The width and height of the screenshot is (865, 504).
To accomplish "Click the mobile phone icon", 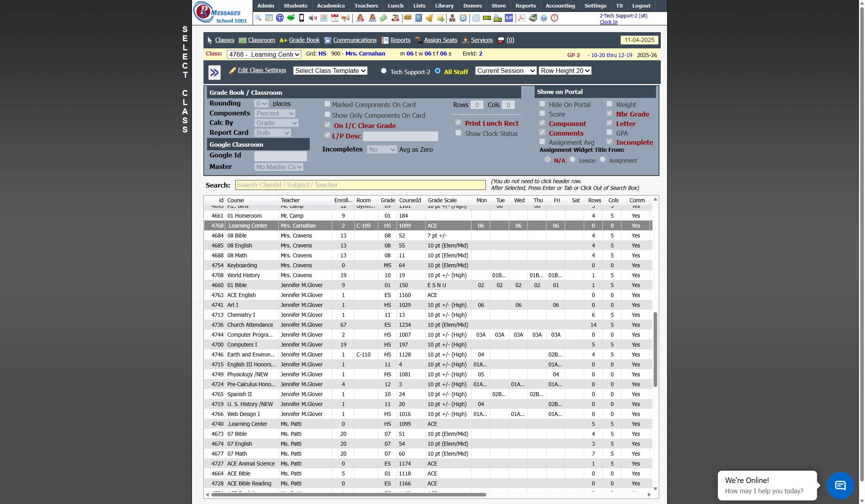I will (301, 18).
